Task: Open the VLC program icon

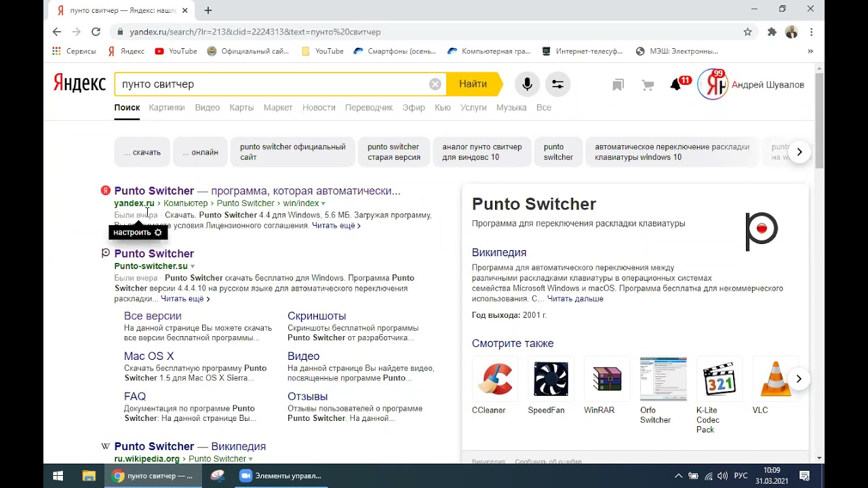Action: point(775,379)
